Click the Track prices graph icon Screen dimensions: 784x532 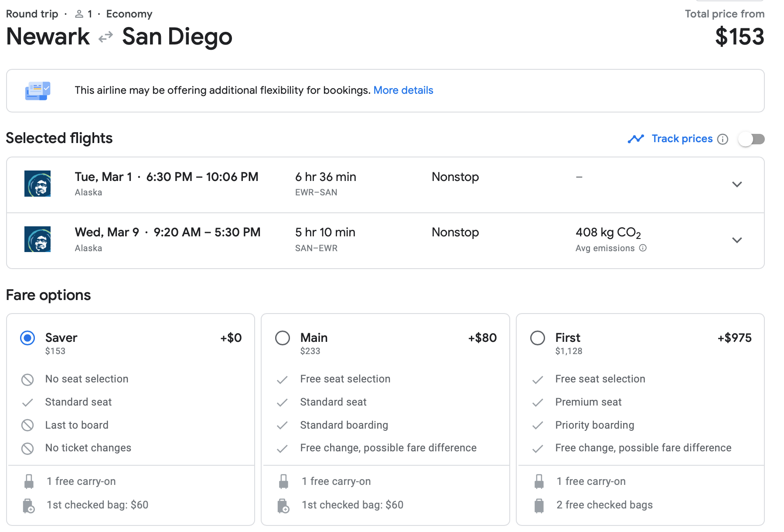[636, 139]
